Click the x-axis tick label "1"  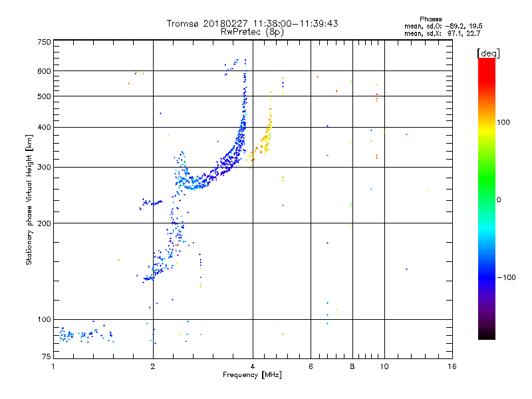point(53,366)
